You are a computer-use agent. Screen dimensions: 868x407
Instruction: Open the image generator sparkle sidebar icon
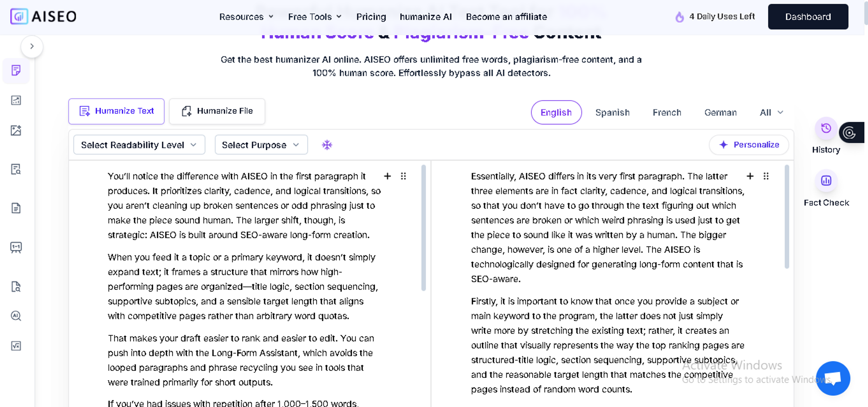[x=16, y=130]
